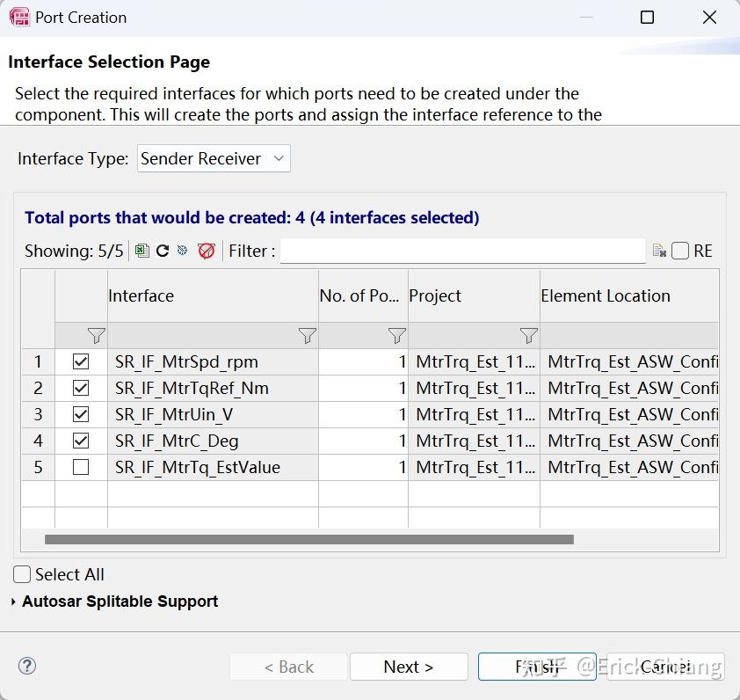Click the red clear-filters icon
This screenshot has width=740, height=700.
pos(207,251)
